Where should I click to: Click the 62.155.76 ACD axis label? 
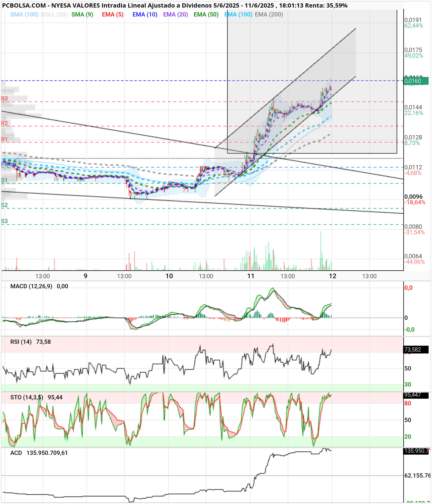pyautogui.click(x=417, y=476)
